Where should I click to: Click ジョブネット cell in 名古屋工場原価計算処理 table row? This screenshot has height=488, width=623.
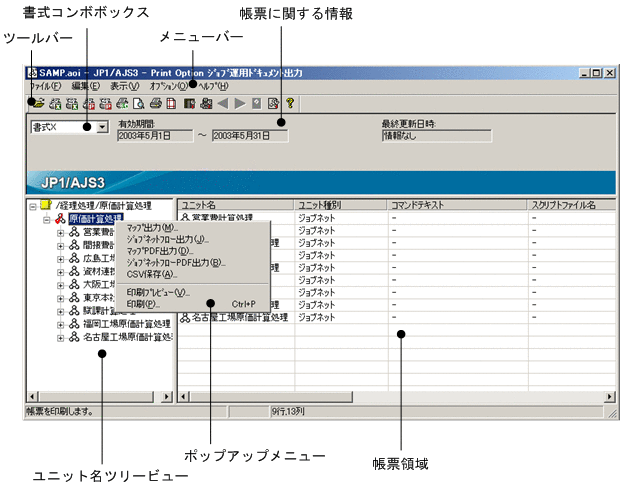317,317
